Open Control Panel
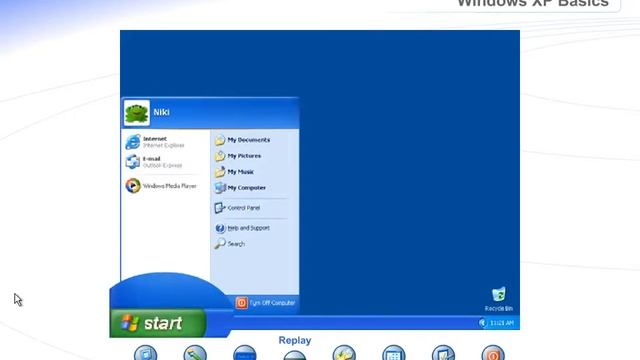The height and width of the screenshot is (360, 640). (238, 208)
